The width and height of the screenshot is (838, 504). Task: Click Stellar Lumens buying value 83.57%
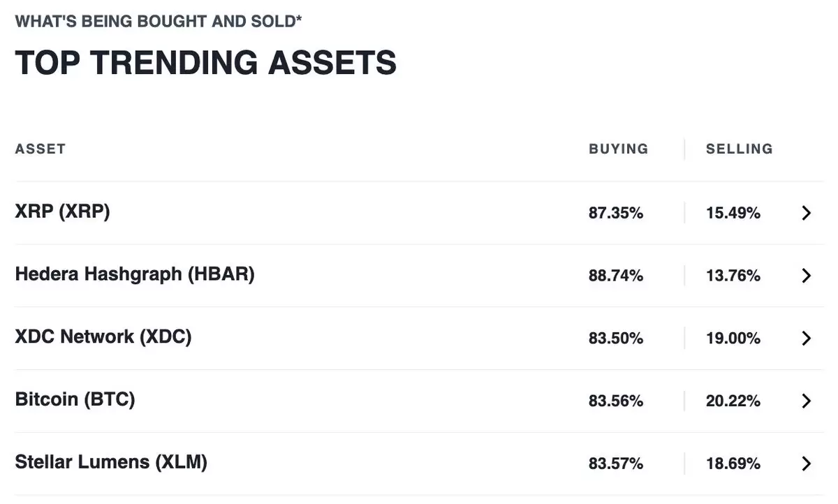[616, 464]
